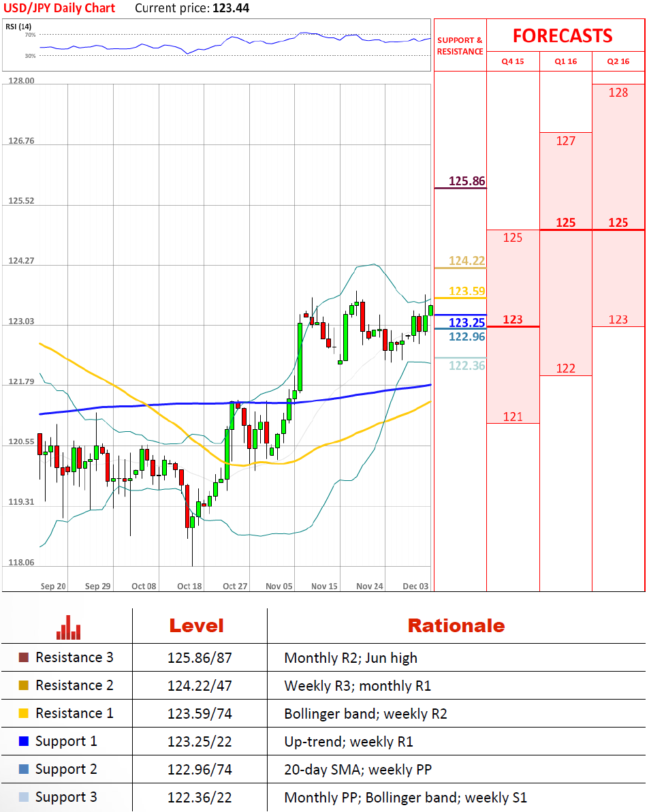
Task: Click the 128 forecast value in Q2 16
Action: [x=618, y=93]
